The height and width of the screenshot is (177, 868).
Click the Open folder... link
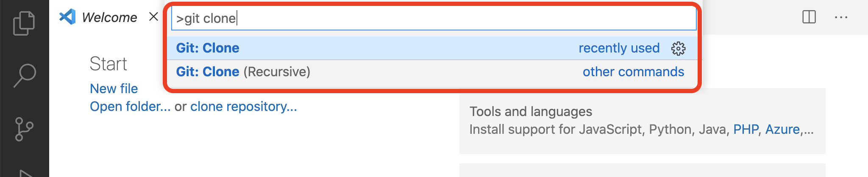point(130,106)
